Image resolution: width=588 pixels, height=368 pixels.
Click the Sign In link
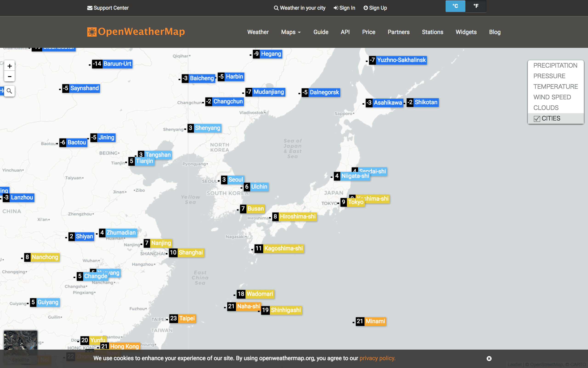(x=344, y=8)
